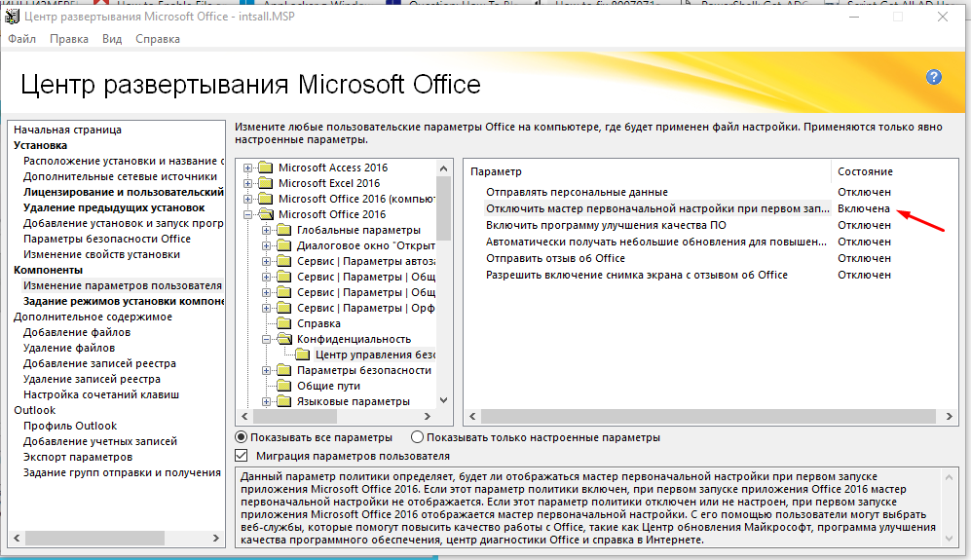Screen dimensions: 971x560
Task: Select the Microsoft Access 2016 folder icon
Action: [266, 168]
